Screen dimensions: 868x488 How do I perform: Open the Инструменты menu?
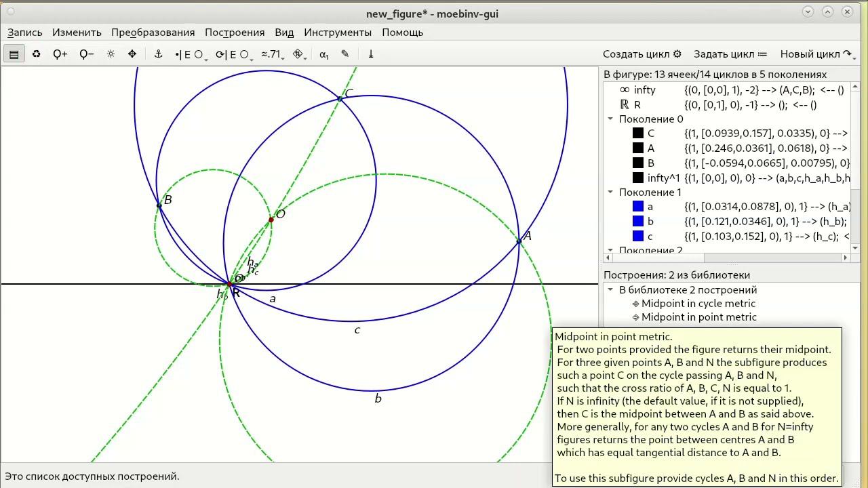pyautogui.click(x=337, y=33)
